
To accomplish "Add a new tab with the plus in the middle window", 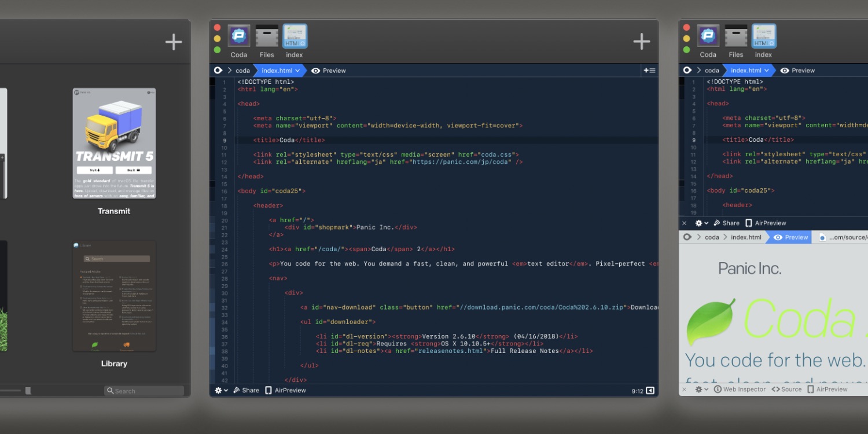I will (641, 41).
